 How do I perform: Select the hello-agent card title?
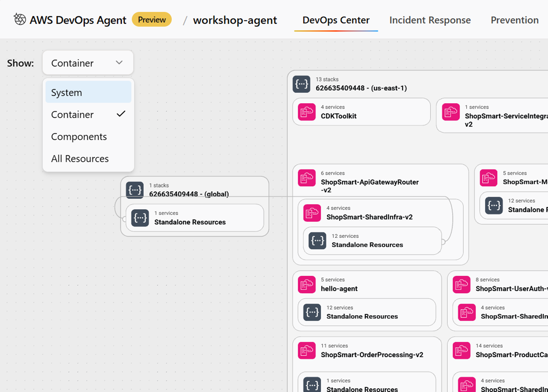click(339, 289)
